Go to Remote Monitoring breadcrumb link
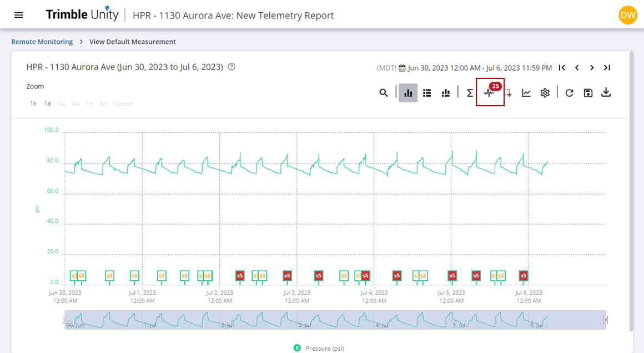This screenshot has height=353, width=644. click(x=42, y=42)
